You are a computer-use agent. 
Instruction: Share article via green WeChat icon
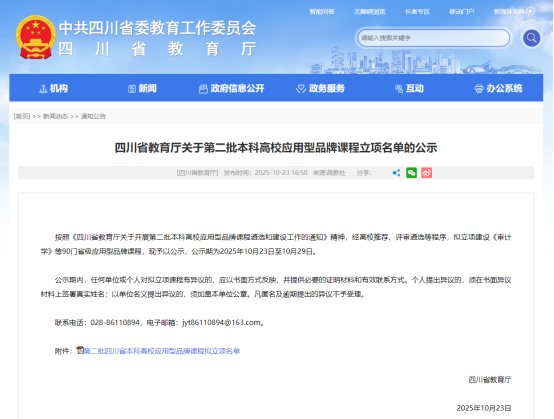(x=411, y=173)
